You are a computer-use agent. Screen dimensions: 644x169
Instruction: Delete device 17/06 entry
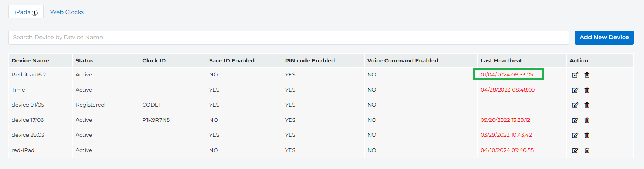point(587,120)
